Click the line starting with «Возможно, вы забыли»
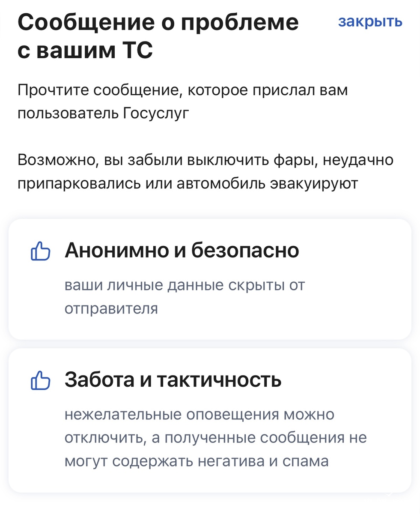The image size is (420, 514). tap(206, 160)
